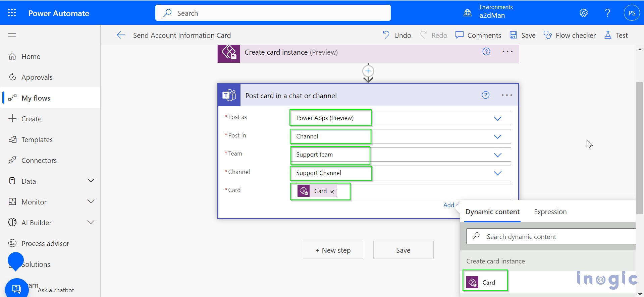Click Save in the top toolbar

tap(523, 35)
